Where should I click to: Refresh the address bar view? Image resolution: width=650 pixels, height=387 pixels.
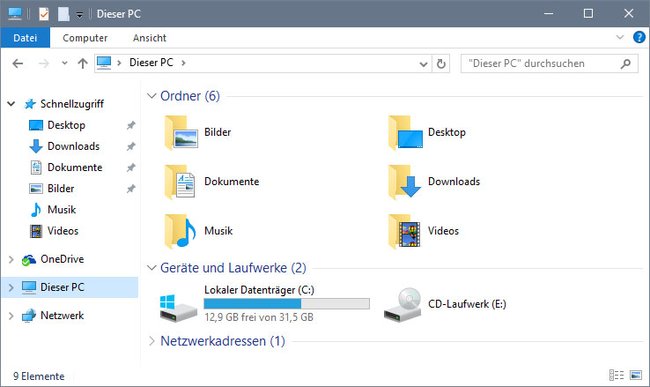click(441, 64)
